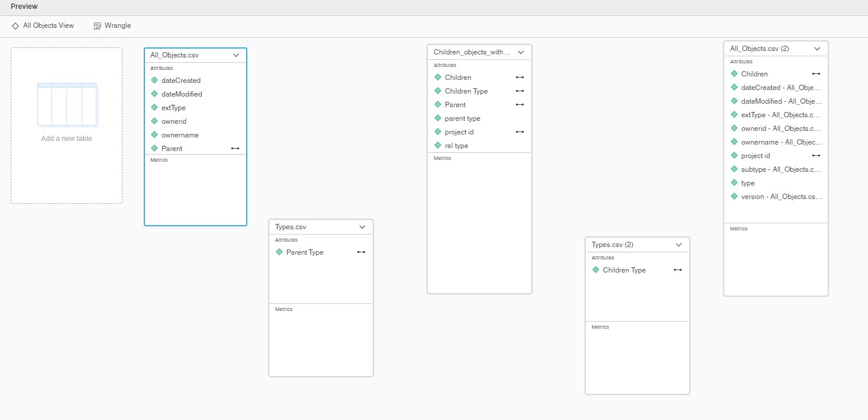868x420 pixels.
Task: Click the green diamond icon beside dateCreated in All_Objects.csv
Action: 154,80
